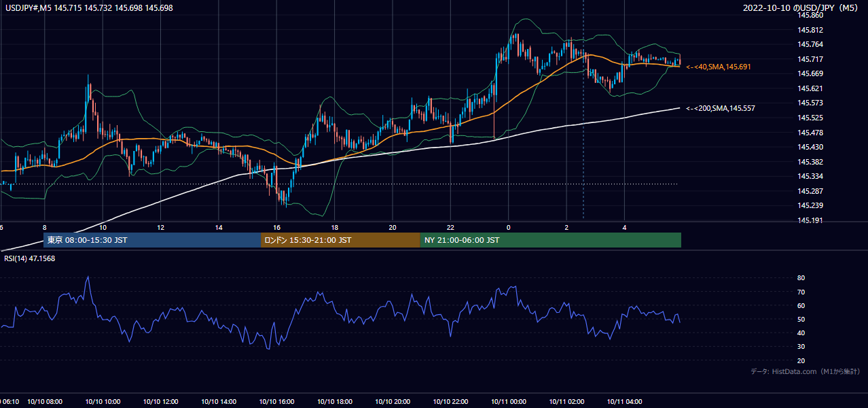Click the 200 SMA 145.557 label
Screen dimensions: 868x408
[x=720, y=109]
